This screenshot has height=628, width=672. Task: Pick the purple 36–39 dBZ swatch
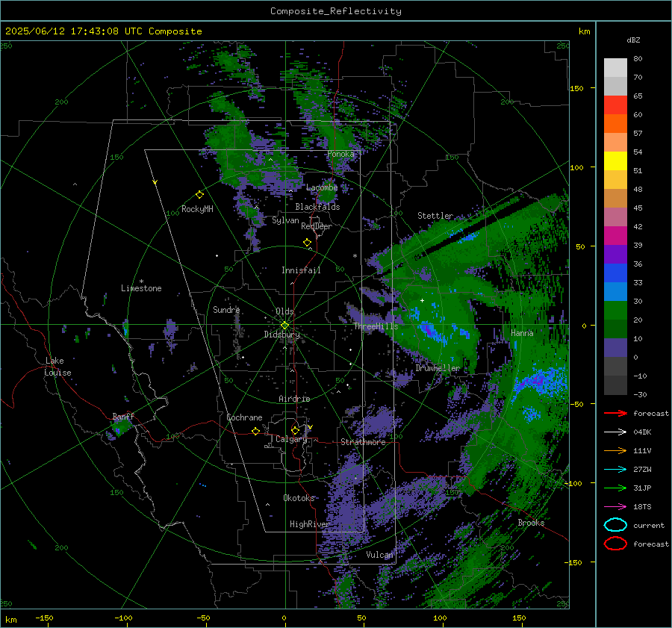[x=615, y=254]
